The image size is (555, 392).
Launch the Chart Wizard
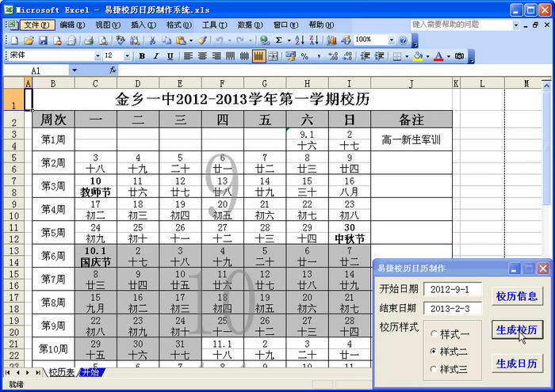(x=331, y=40)
